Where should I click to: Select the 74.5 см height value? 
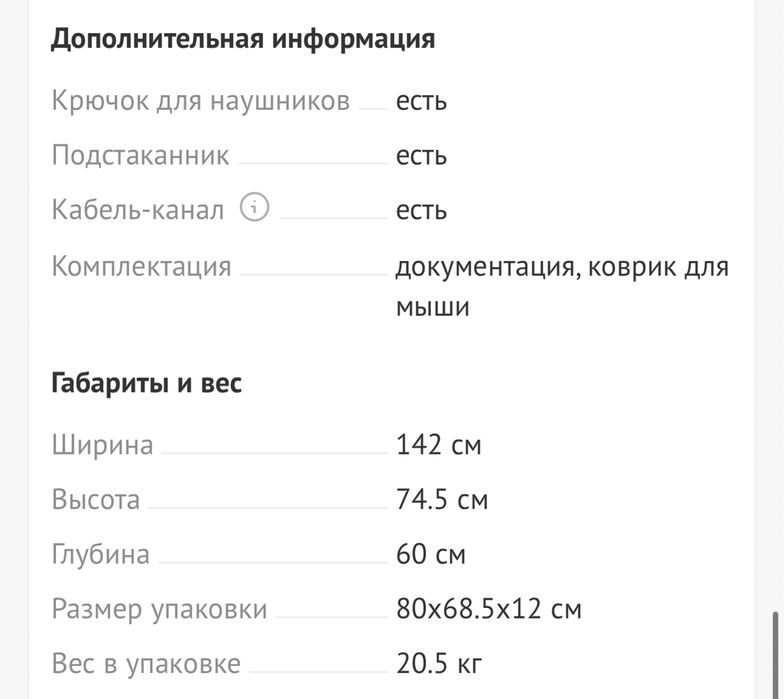coord(441,499)
